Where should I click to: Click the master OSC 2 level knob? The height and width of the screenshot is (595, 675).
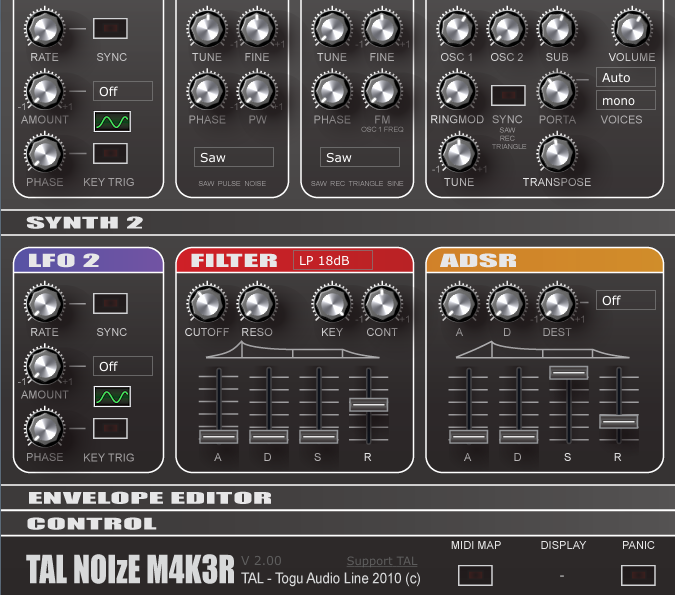pos(507,28)
